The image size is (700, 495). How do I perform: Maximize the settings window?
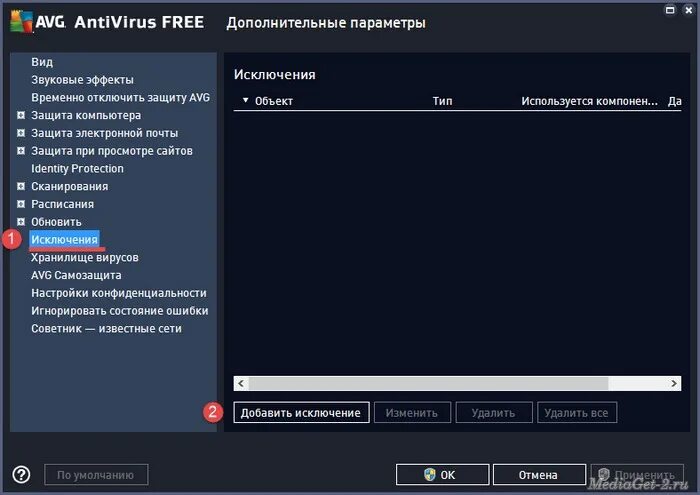670,10
